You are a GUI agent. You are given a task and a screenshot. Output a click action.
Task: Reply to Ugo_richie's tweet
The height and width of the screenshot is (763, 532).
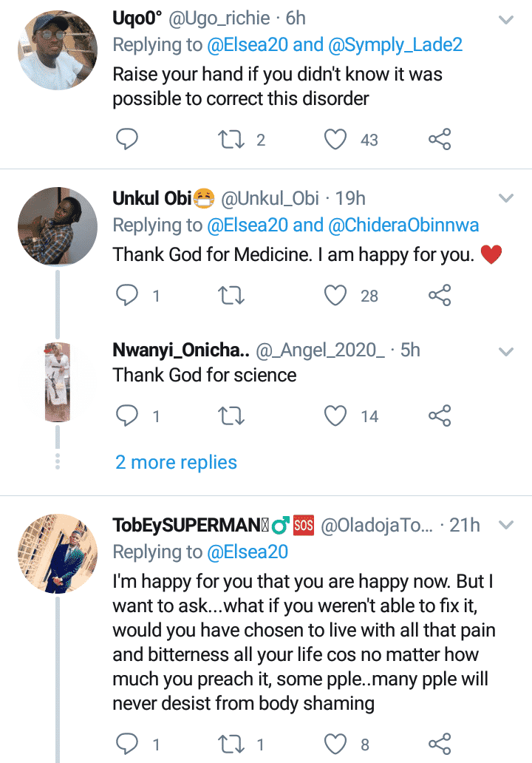[x=128, y=138]
